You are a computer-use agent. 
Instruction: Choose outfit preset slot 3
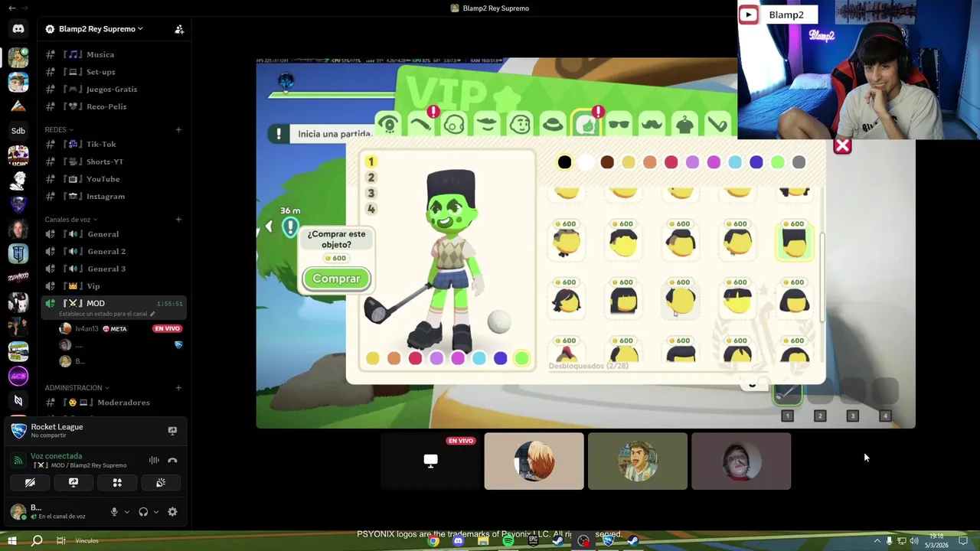pos(371,194)
